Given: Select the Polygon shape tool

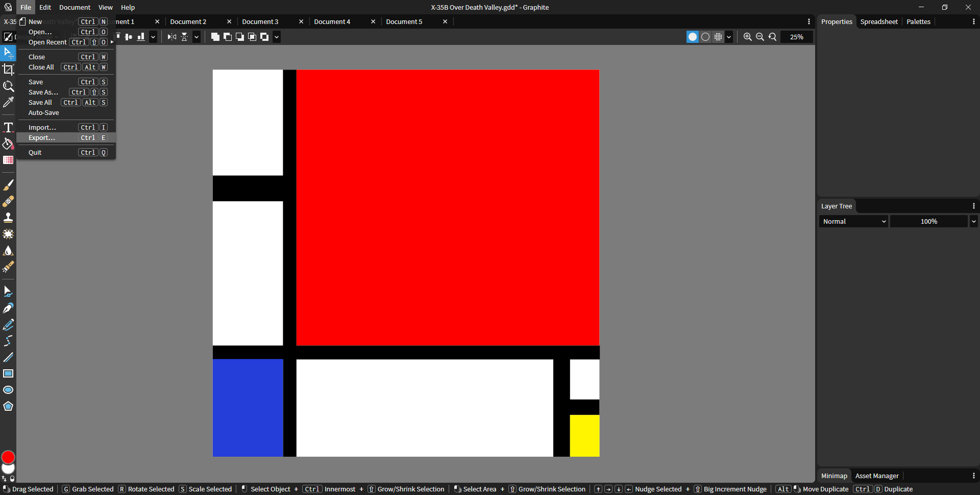Looking at the screenshot, I should (8, 406).
